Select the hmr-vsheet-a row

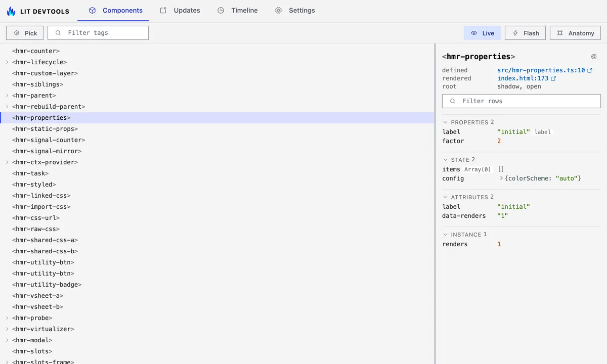(217, 296)
